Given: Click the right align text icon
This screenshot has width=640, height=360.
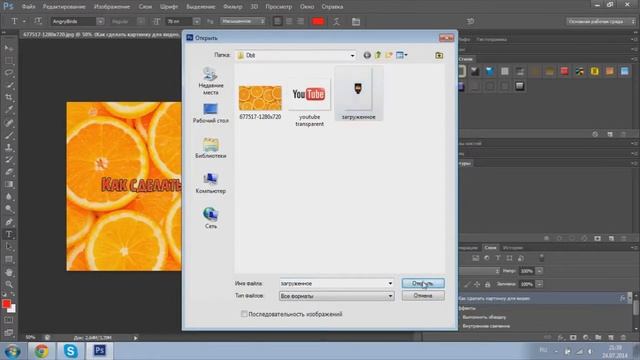Looking at the screenshot, I should (x=300, y=22).
